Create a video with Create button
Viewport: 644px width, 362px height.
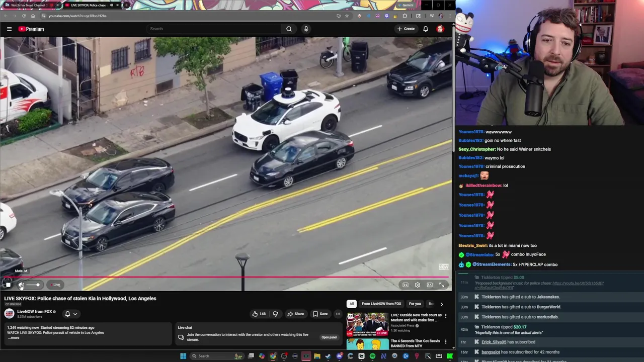click(406, 29)
